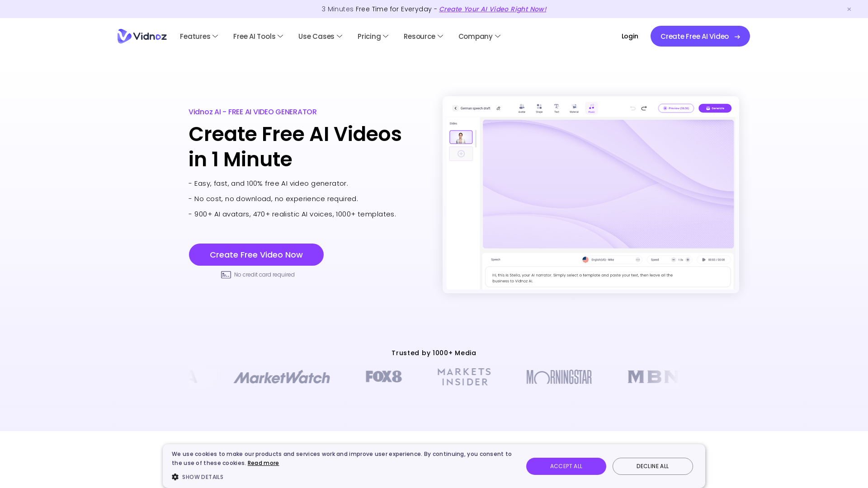Click Create Your AI Video Right Now link

point(492,9)
